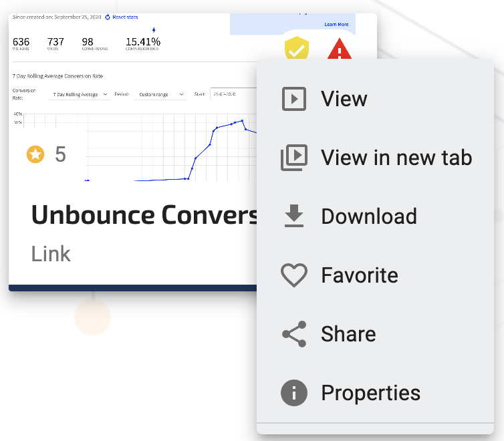Screen dimensions: 504x441
Task: Click the View in new tab icon
Action: [294, 158]
